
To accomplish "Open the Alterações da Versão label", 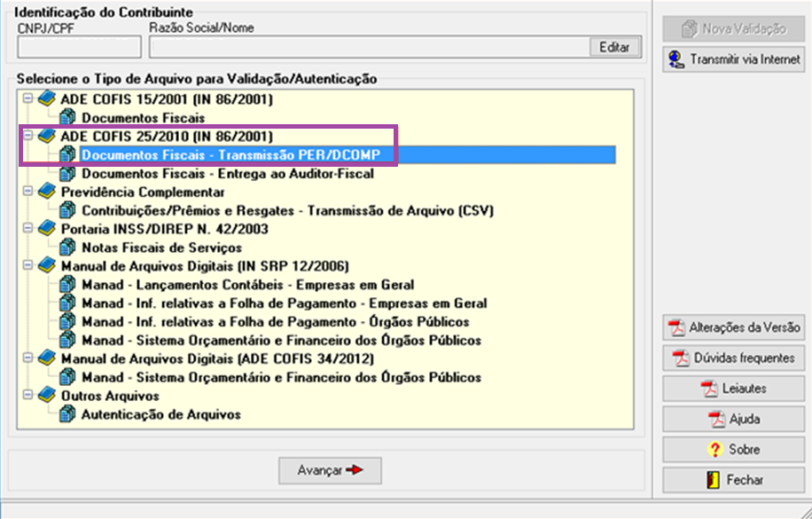I will (x=745, y=327).
